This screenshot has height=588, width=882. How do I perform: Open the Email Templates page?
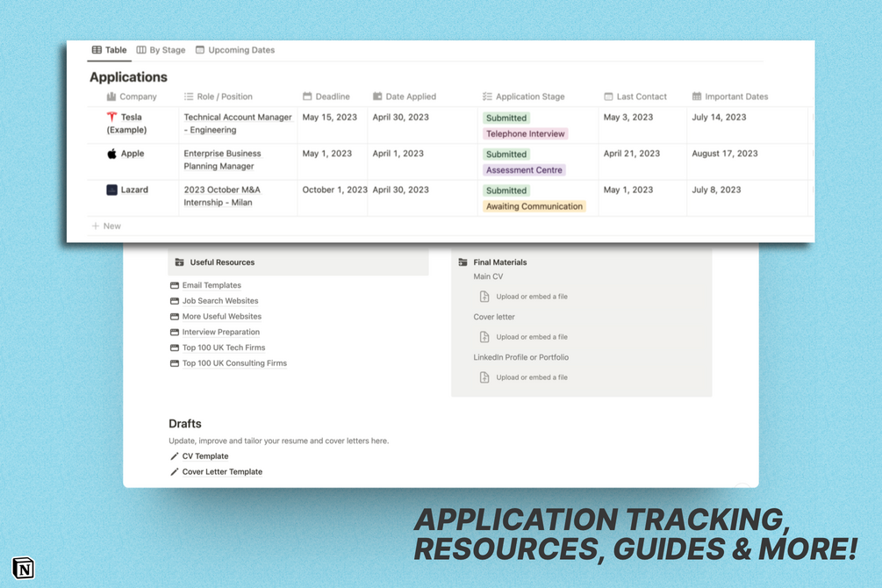pos(212,285)
